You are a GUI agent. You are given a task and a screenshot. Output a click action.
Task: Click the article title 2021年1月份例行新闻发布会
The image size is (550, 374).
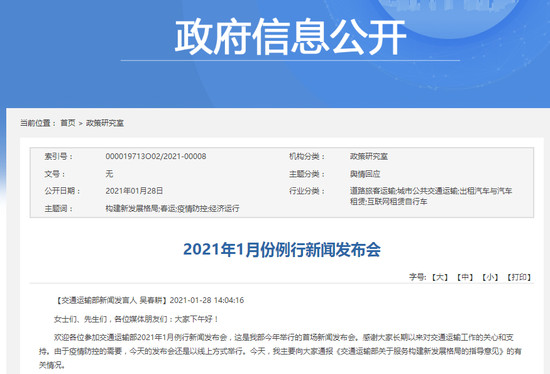[282, 250]
